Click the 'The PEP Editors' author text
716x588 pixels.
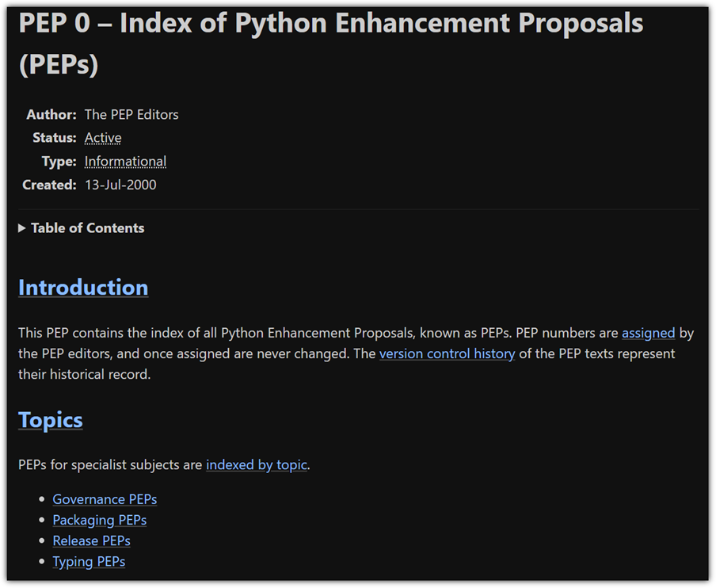(x=131, y=115)
